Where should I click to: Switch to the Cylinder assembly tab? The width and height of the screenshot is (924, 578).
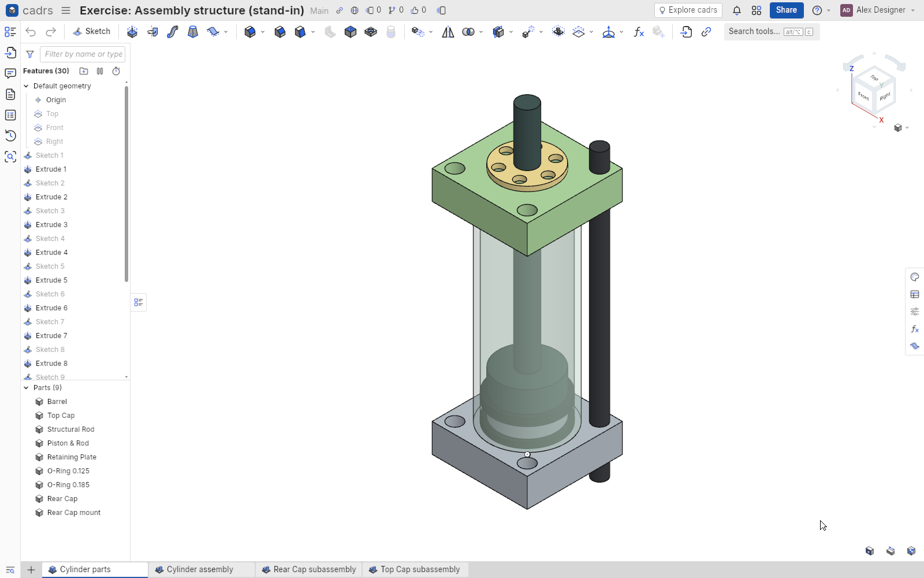point(200,570)
